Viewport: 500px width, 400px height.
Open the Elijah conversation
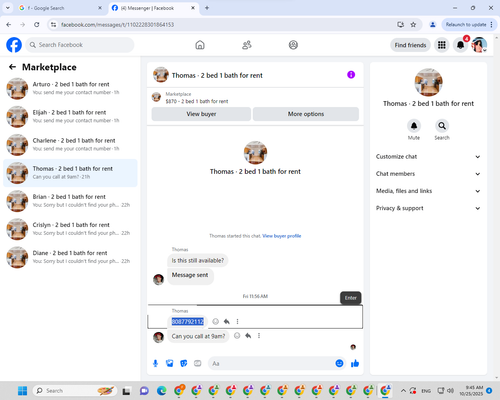tap(70, 117)
